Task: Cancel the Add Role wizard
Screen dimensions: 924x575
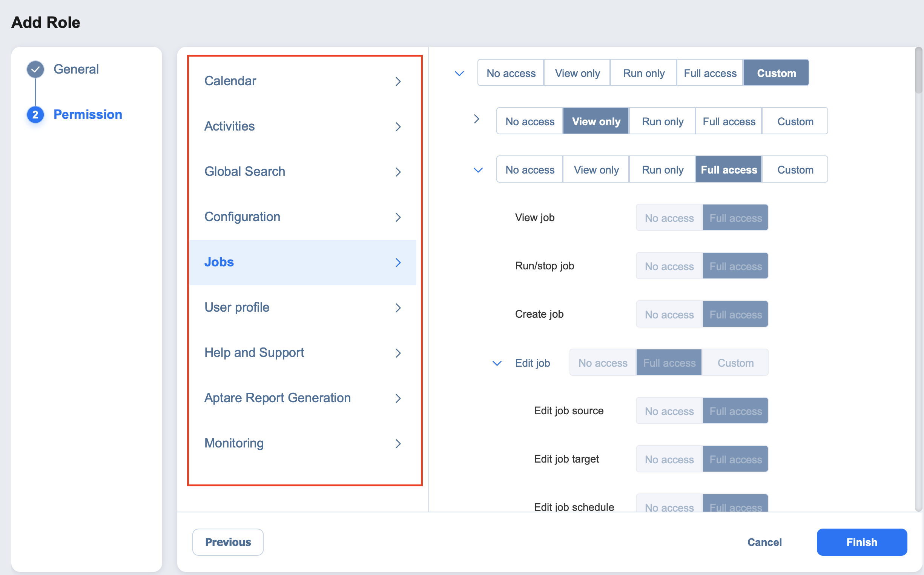Action: click(764, 542)
